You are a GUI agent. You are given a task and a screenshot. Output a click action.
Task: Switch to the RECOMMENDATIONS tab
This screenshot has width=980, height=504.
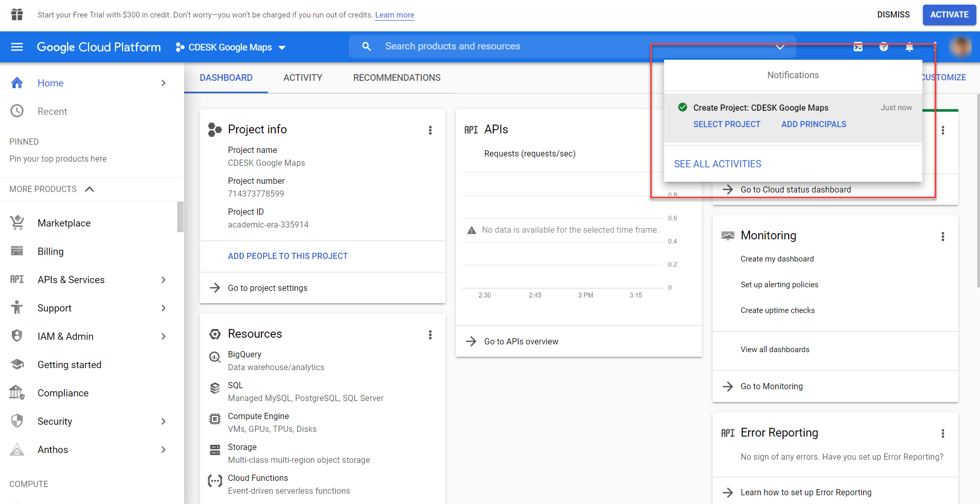397,78
